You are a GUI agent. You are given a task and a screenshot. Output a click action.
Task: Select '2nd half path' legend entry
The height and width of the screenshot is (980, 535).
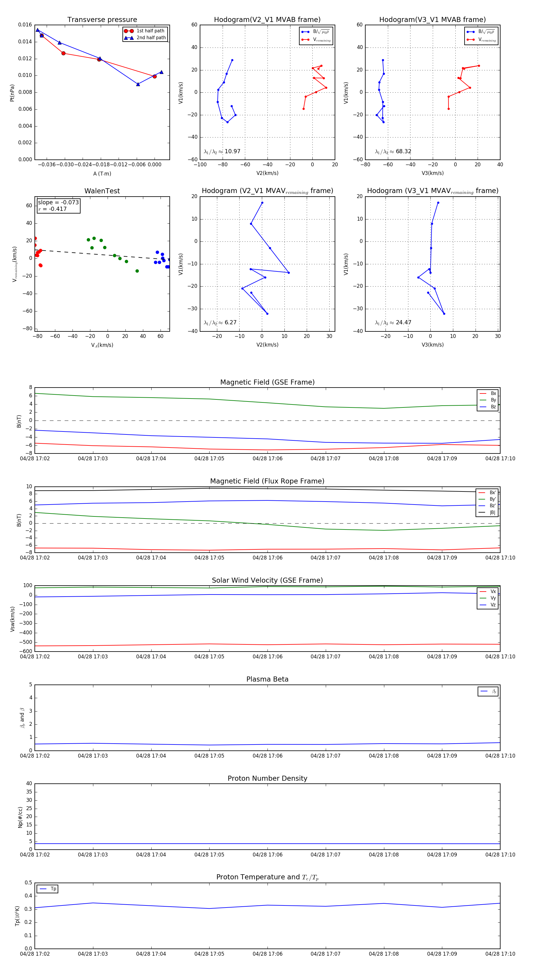[x=145, y=38]
